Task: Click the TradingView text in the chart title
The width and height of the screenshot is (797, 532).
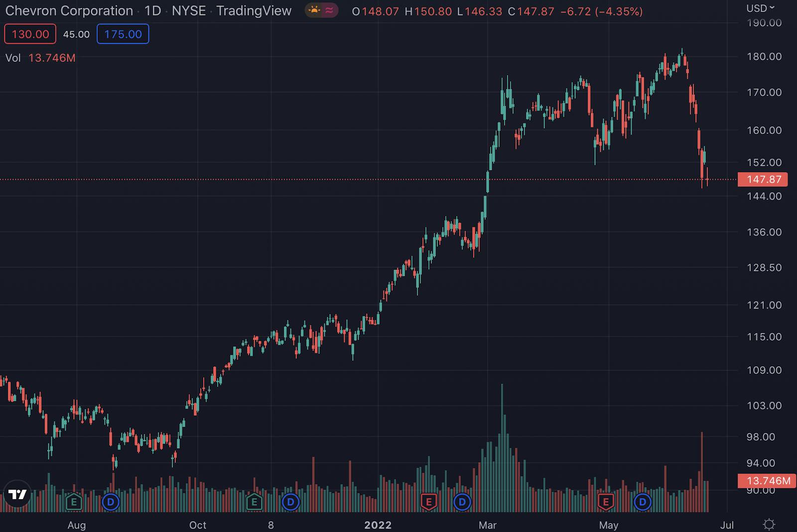Action: (x=254, y=10)
